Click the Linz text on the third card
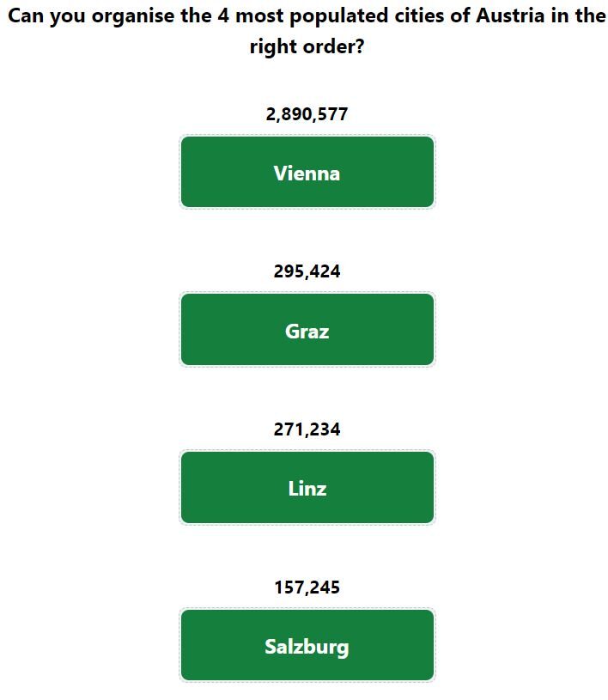The height and width of the screenshot is (700, 608). click(x=307, y=489)
